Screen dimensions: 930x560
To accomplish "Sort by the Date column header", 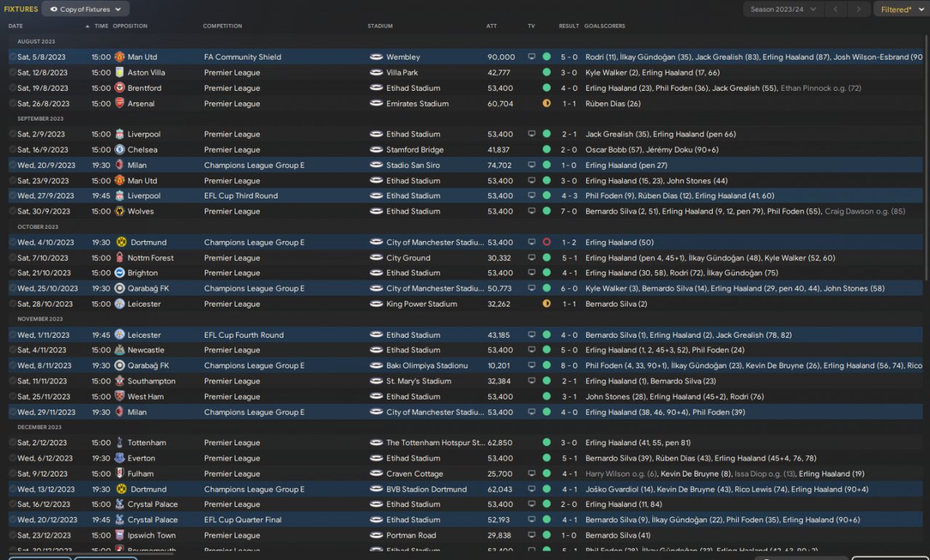I will (15, 26).
